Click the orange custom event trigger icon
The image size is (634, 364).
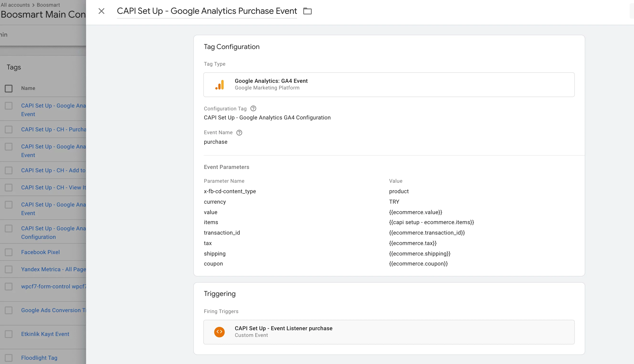pos(219,332)
